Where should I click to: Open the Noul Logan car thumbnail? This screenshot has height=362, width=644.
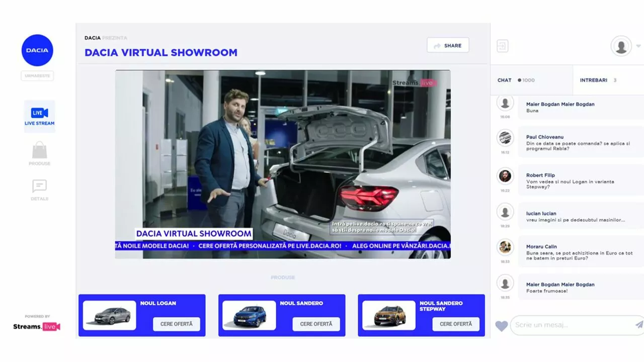pos(109,315)
